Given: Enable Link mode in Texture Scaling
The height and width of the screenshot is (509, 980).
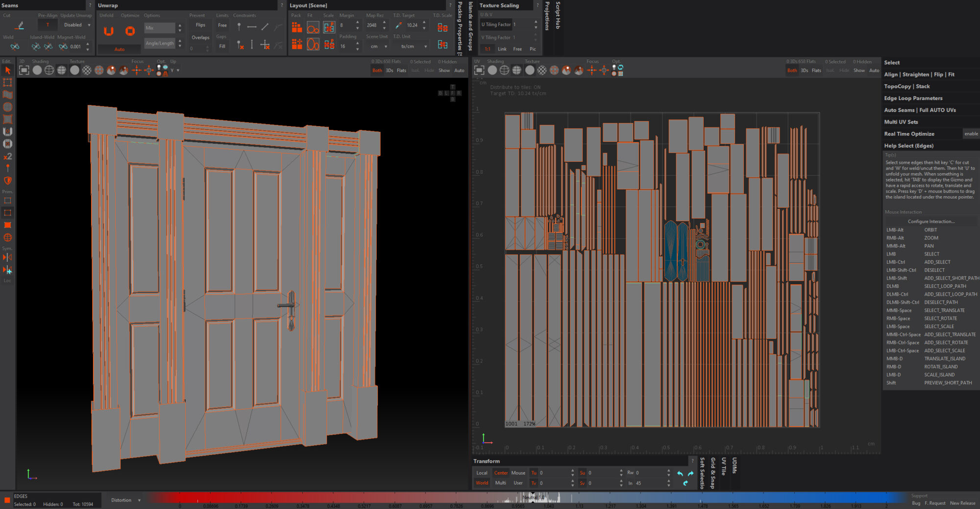Looking at the screenshot, I should click(502, 49).
